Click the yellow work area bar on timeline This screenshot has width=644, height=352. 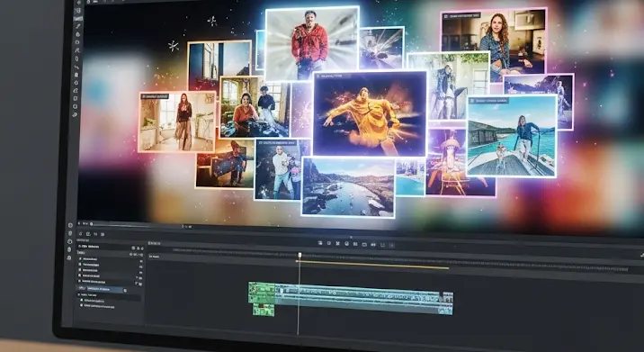click(x=372, y=264)
